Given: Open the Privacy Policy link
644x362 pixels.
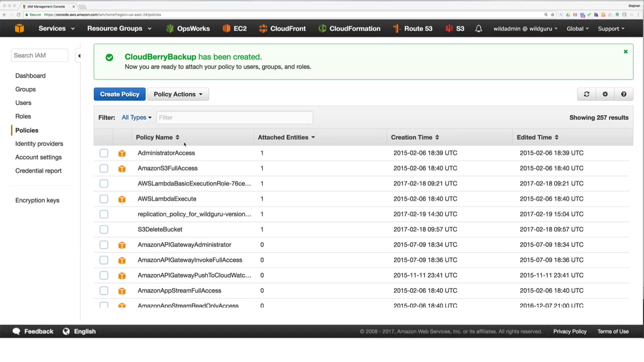Looking at the screenshot, I should [570, 331].
